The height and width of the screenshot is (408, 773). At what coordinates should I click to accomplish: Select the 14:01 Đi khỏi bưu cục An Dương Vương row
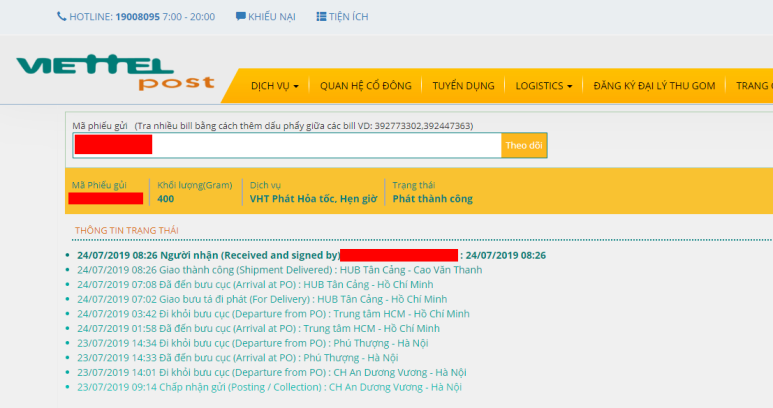pyautogui.click(x=272, y=373)
